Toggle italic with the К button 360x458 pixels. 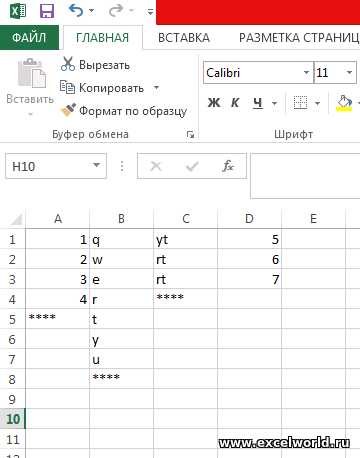click(x=235, y=103)
